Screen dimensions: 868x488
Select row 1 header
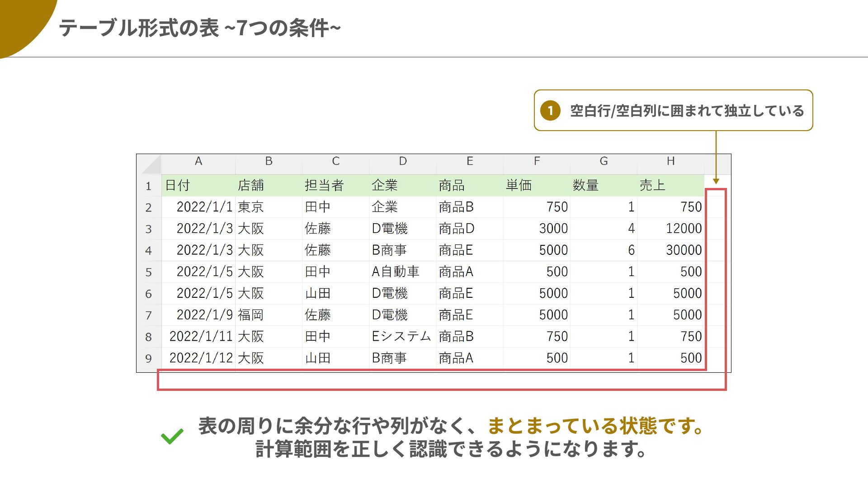(x=149, y=186)
